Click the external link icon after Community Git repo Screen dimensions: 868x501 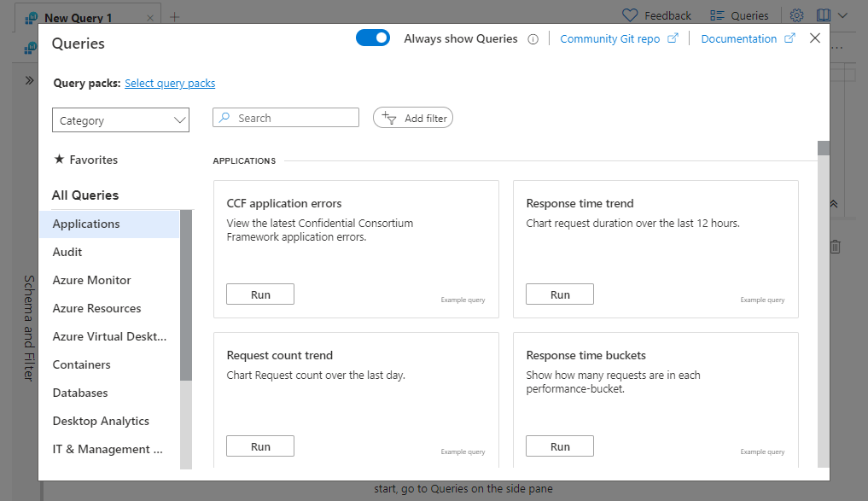(x=673, y=38)
